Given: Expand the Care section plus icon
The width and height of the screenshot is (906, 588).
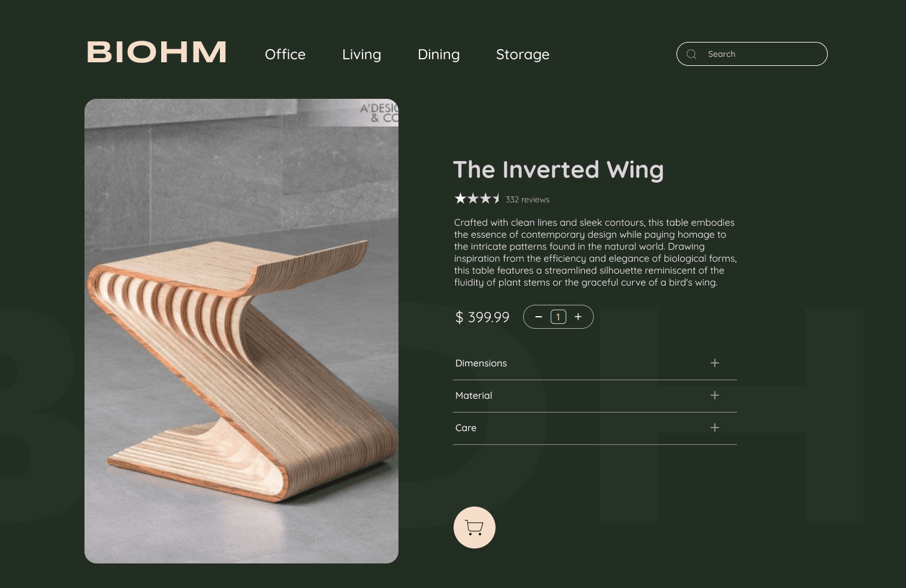Looking at the screenshot, I should 715,428.
